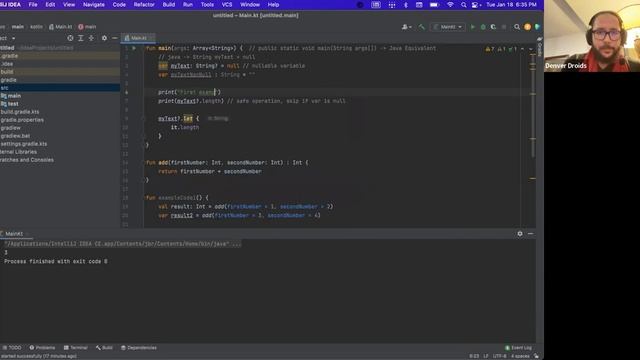This screenshot has width=640, height=360.
Task: Open the Build tool window tab
Action: [104, 348]
